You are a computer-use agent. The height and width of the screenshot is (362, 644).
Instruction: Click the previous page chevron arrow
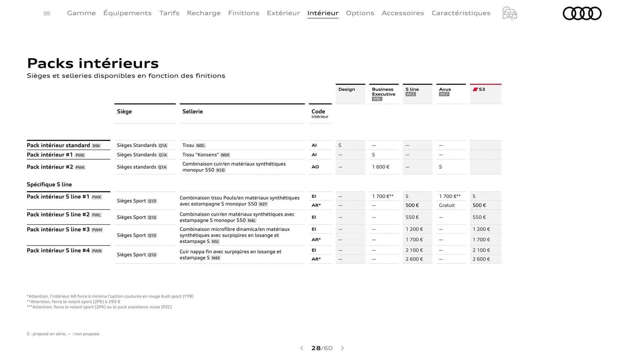coord(301,348)
